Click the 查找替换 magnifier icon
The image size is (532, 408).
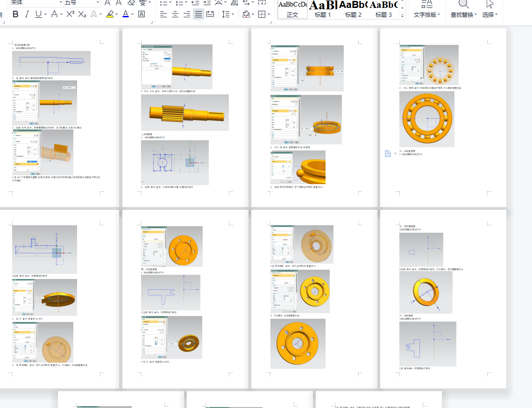coord(463,3)
